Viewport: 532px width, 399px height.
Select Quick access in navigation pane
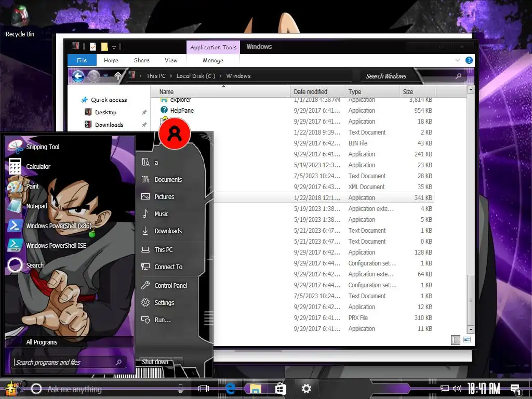109,100
